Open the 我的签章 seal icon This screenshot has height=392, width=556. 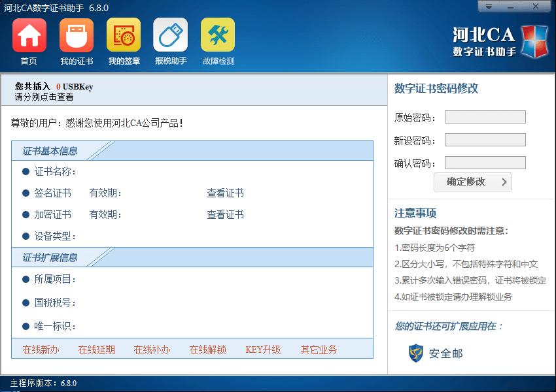coord(124,35)
